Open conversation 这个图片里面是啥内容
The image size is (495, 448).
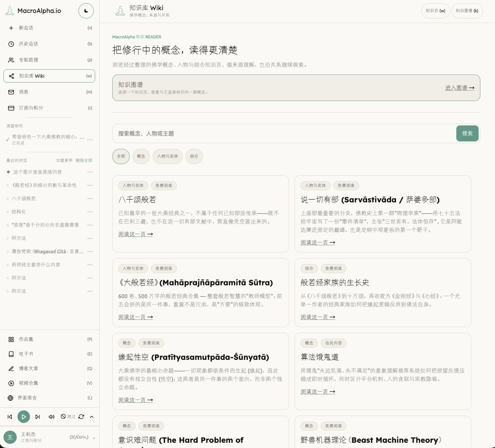37,172
